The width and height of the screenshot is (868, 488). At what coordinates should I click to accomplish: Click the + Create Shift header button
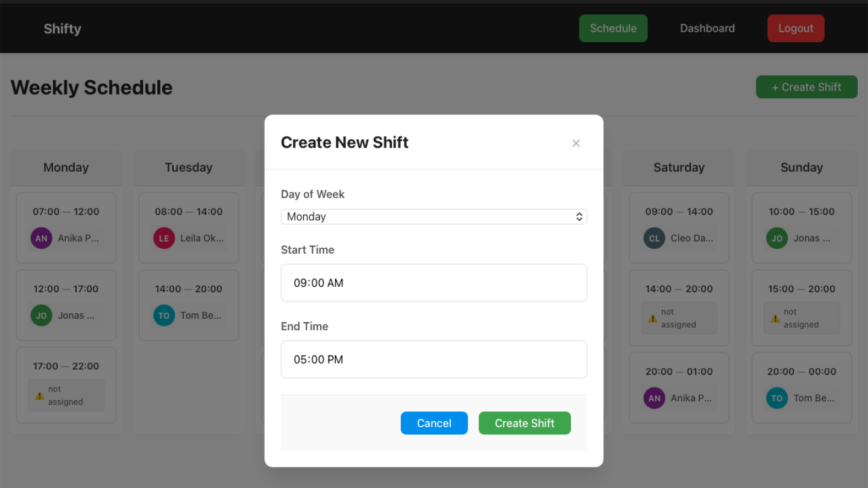tap(807, 87)
